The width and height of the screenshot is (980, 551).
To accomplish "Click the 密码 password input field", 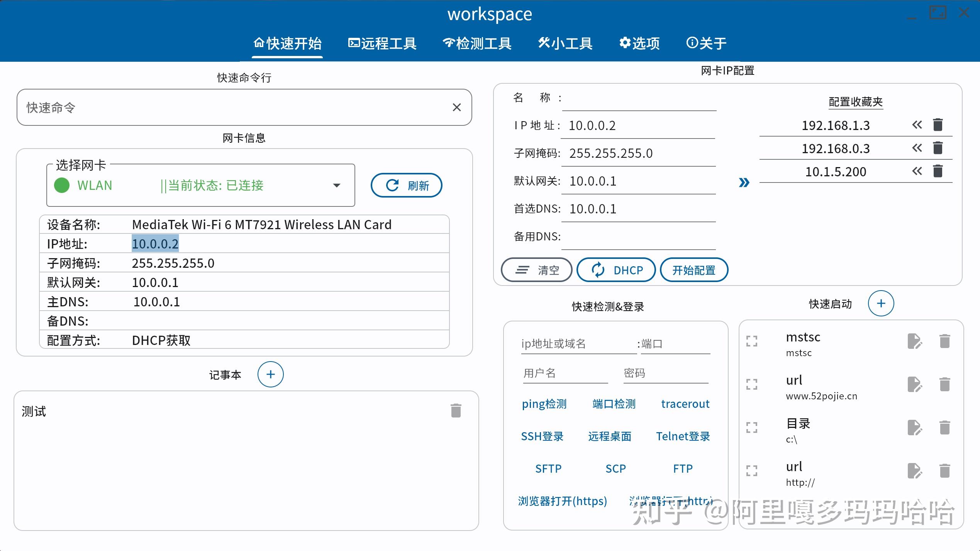I will 666,373.
